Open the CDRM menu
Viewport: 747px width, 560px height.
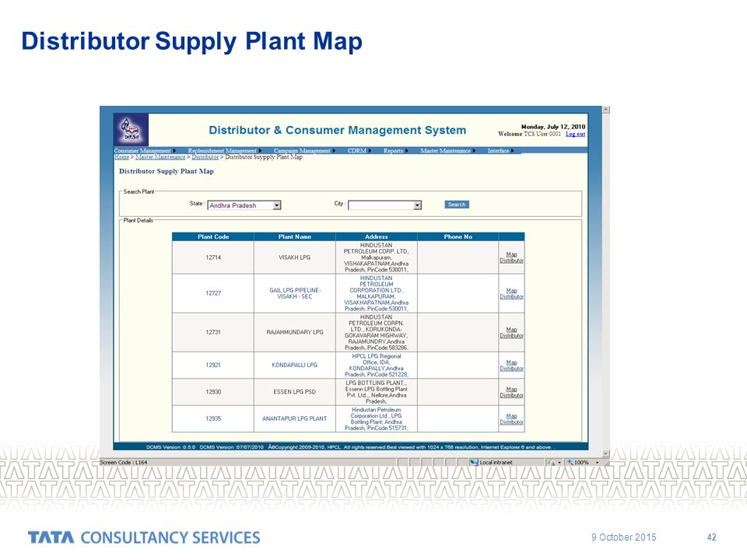(359, 151)
